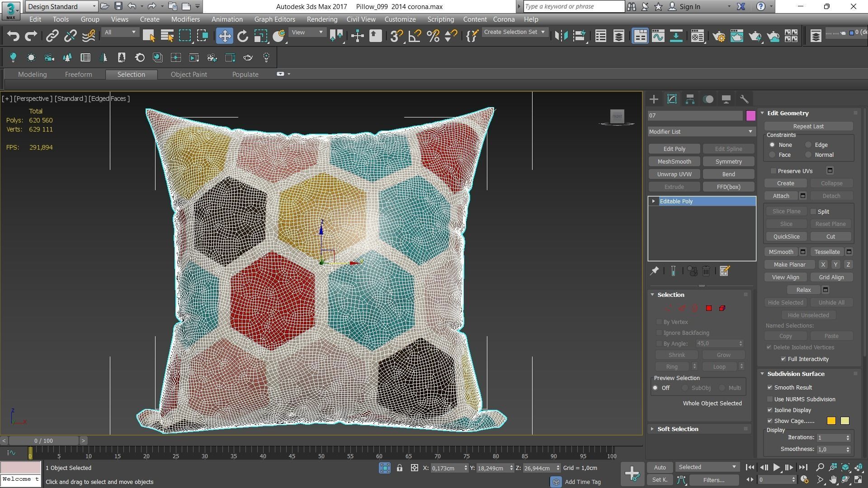Screen dimensions: 868x488
Task: Toggle Angle Snap
Action: pos(415,36)
